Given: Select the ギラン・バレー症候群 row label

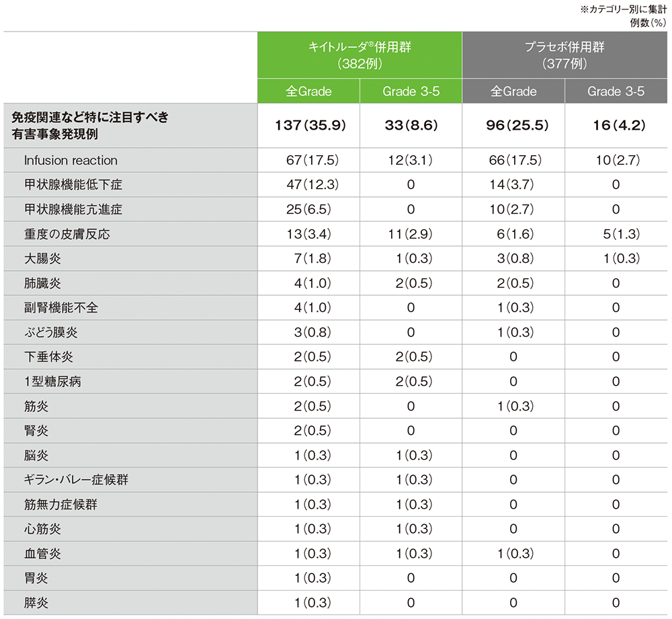Looking at the screenshot, I should coord(76,480).
